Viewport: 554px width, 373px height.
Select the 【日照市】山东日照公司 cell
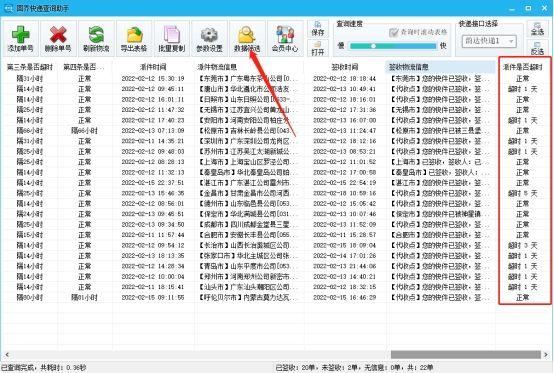coord(249,99)
